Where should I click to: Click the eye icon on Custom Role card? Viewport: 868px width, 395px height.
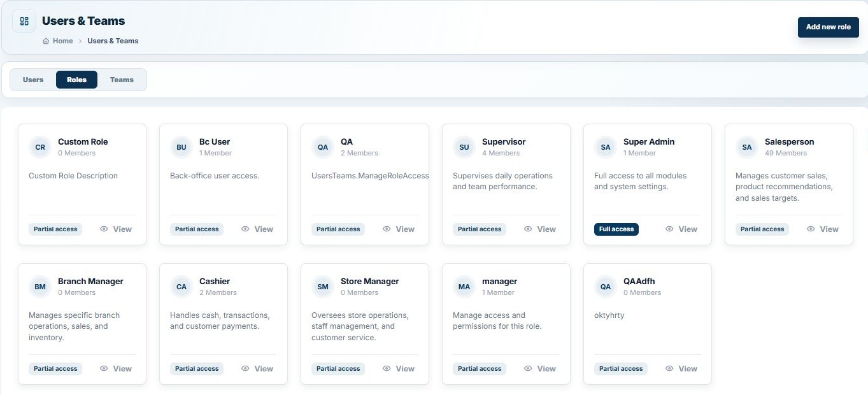(104, 229)
